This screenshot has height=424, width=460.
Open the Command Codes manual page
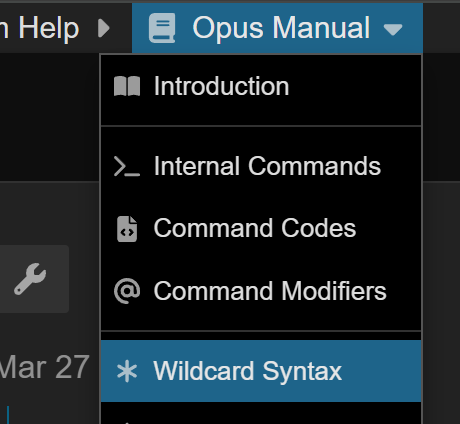[261, 229]
